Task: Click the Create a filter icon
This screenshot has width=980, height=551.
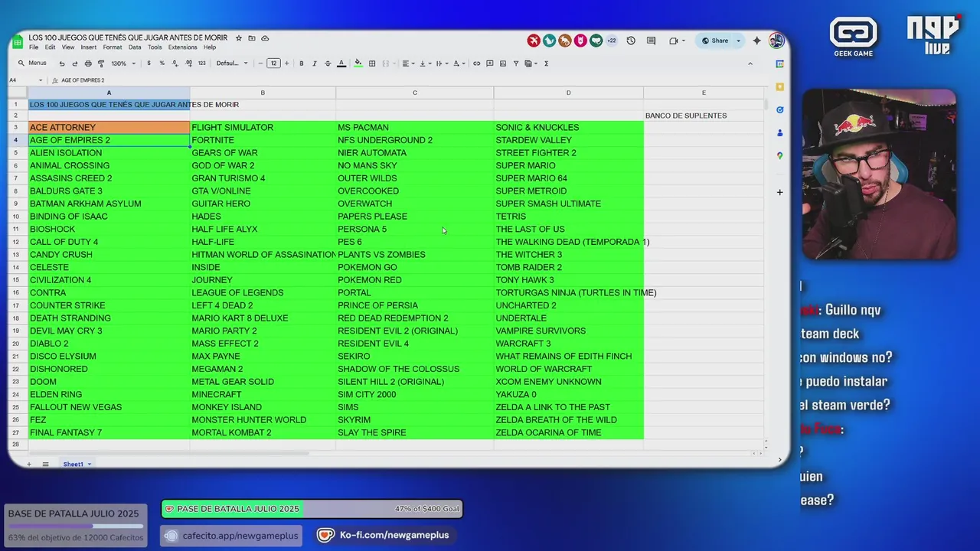Action: click(x=516, y=64)
